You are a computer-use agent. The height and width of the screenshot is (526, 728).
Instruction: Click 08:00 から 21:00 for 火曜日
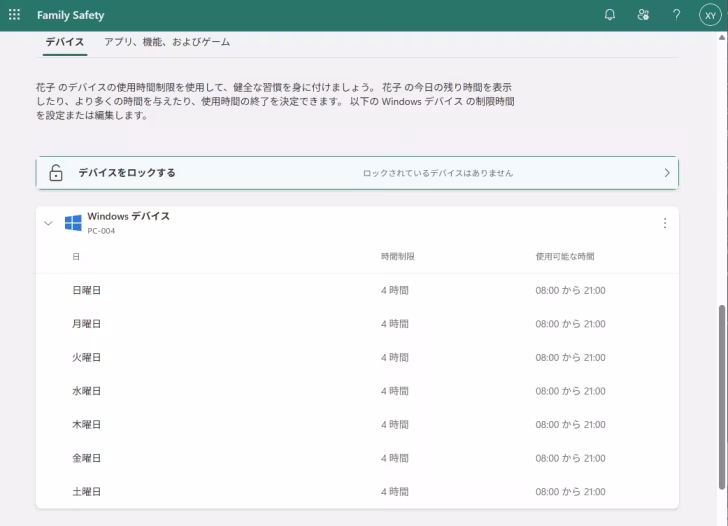coord(570,357)
